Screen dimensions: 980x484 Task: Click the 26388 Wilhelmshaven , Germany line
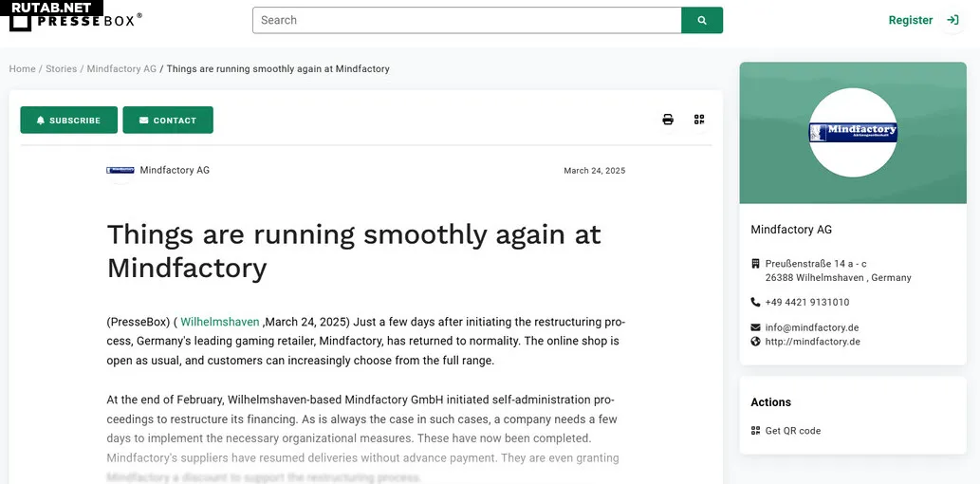click(838, 278)
